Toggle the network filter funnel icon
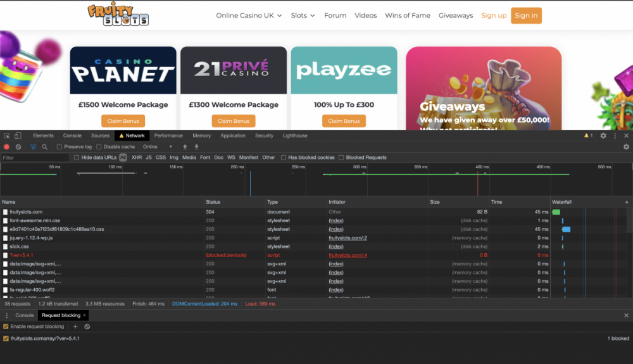Screen dimensions: 633x364 (x=33, y=147)
